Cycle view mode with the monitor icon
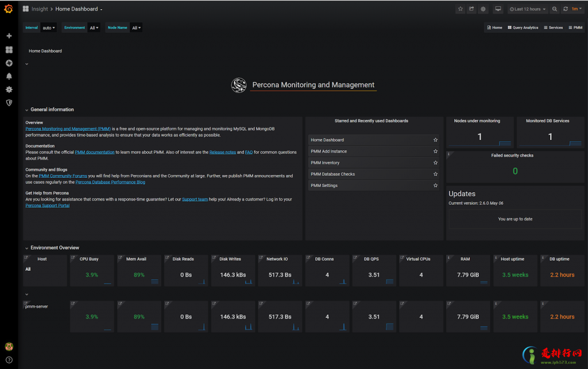This screenshot has height=369, width=588. pyautogui.click(x=498, y=9)
